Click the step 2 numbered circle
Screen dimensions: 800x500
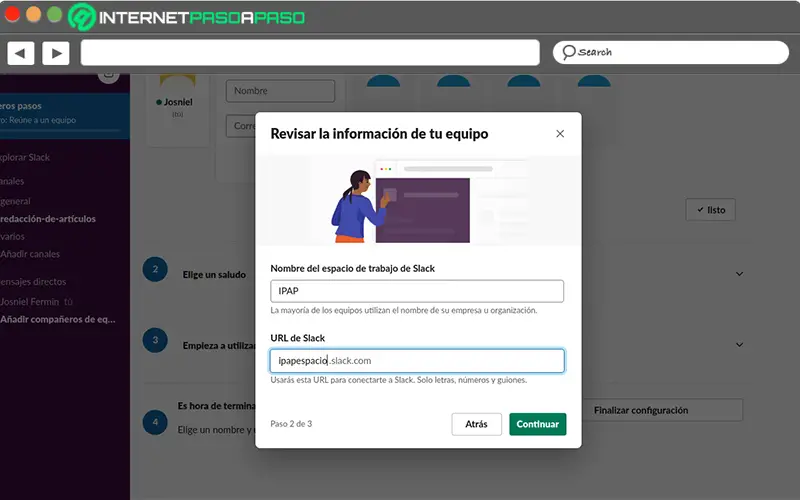(x=155, y=269)
